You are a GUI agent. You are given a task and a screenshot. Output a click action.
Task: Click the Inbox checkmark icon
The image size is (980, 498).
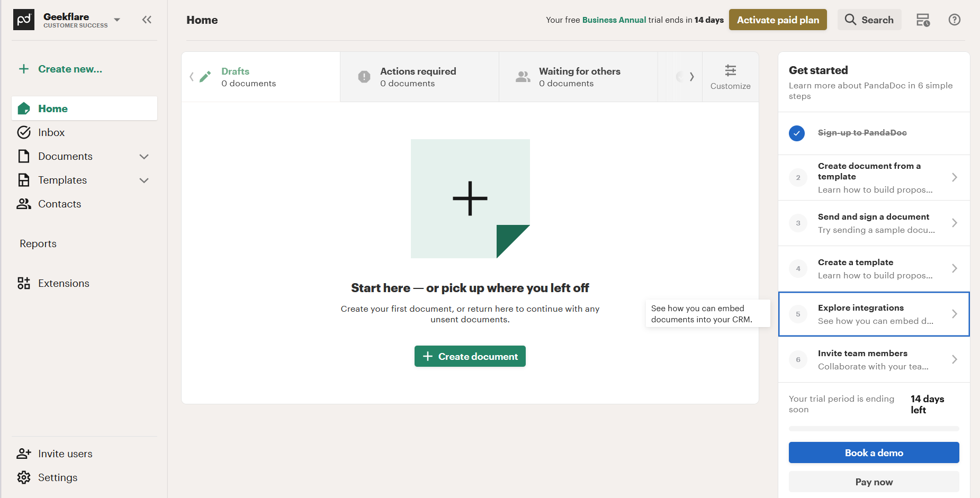pos(24,132)
